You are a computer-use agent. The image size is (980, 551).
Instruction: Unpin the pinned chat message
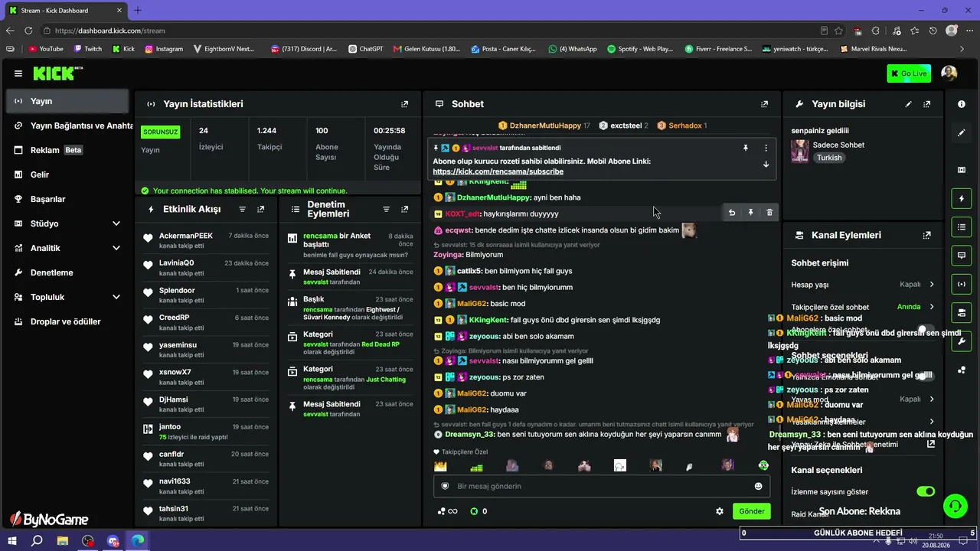tap(745, 148)
